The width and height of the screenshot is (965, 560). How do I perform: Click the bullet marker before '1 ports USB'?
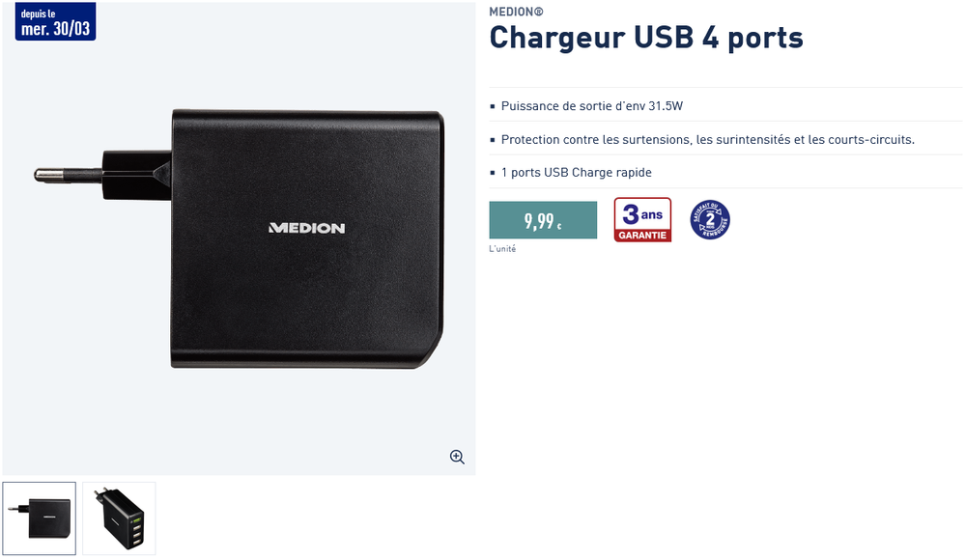[493, 173]
